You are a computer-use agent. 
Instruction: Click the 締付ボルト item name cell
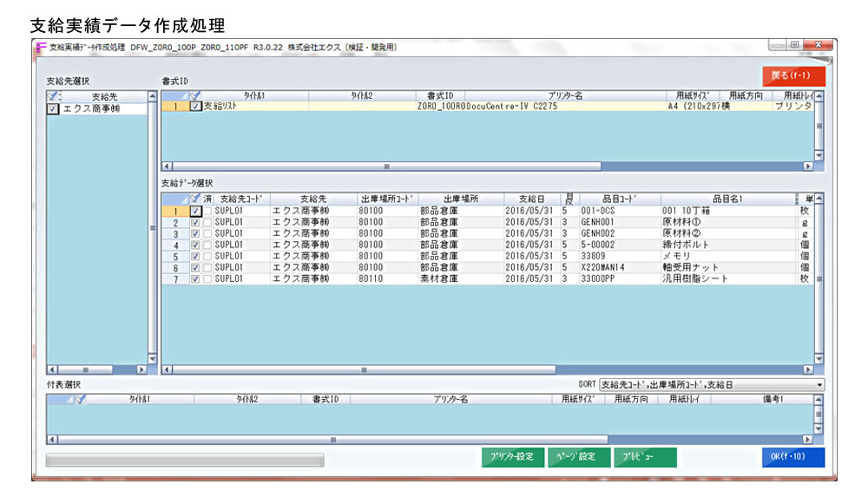(727, 245)
